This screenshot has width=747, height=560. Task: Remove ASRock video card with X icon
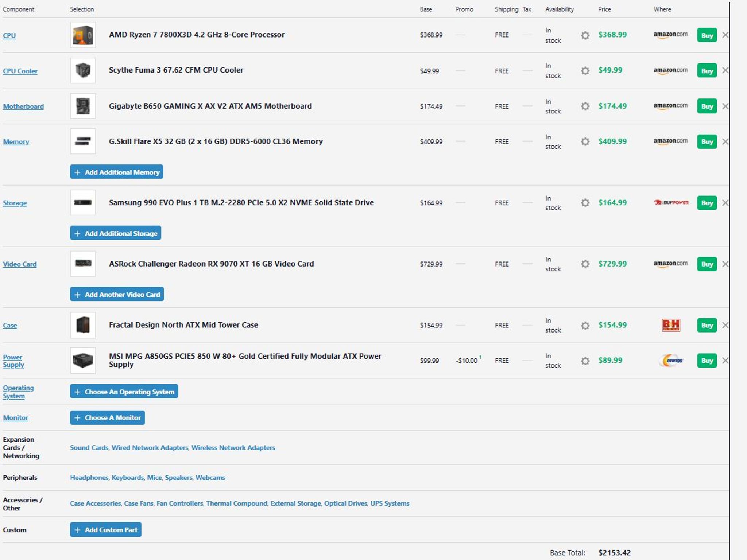[725, 264]
